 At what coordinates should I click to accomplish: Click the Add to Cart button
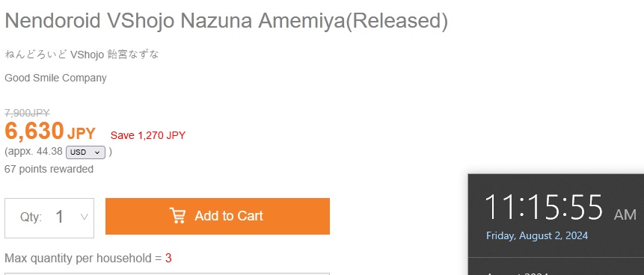click(x=218, y=216)
